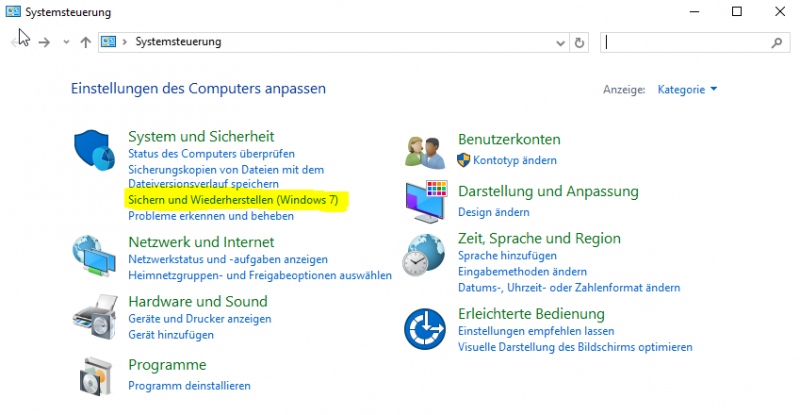
Task: Click the Programm deinstallieren link
Action: point(189,385)
